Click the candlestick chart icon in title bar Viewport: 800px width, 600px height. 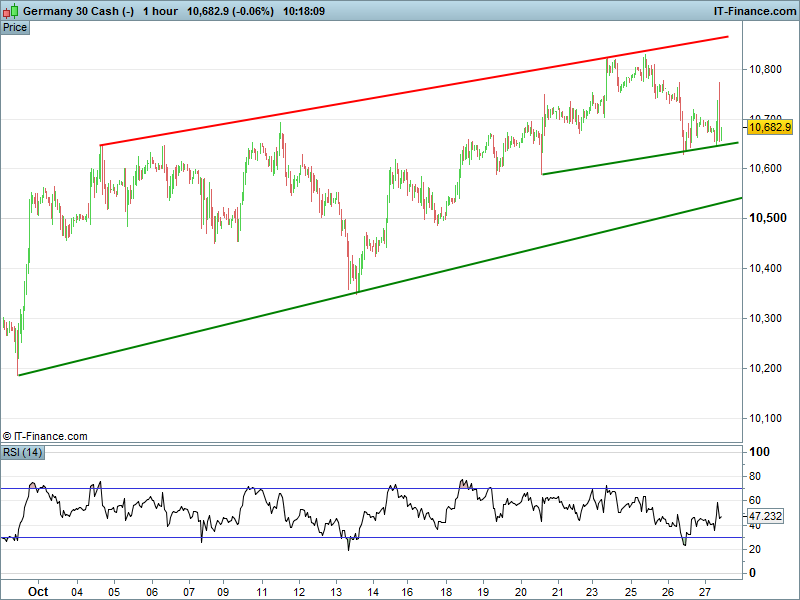tap(11, 10)
